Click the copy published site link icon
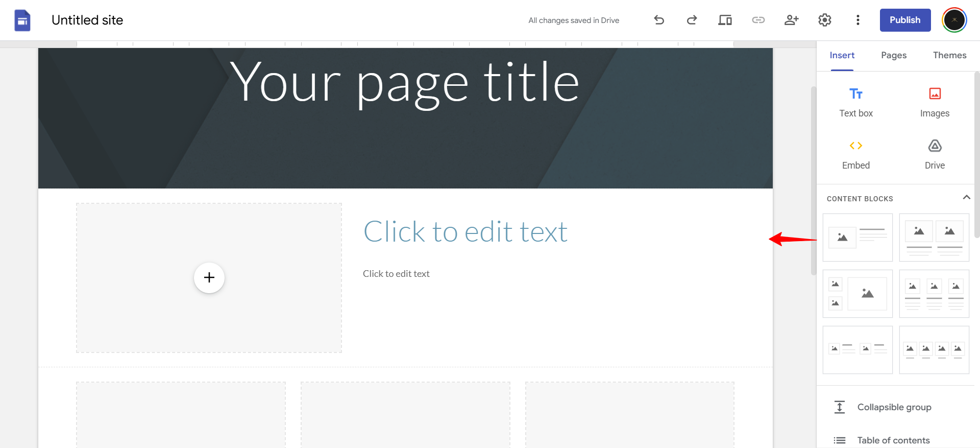980x448 pixels. pyautogui.click(x=758, y=20)
